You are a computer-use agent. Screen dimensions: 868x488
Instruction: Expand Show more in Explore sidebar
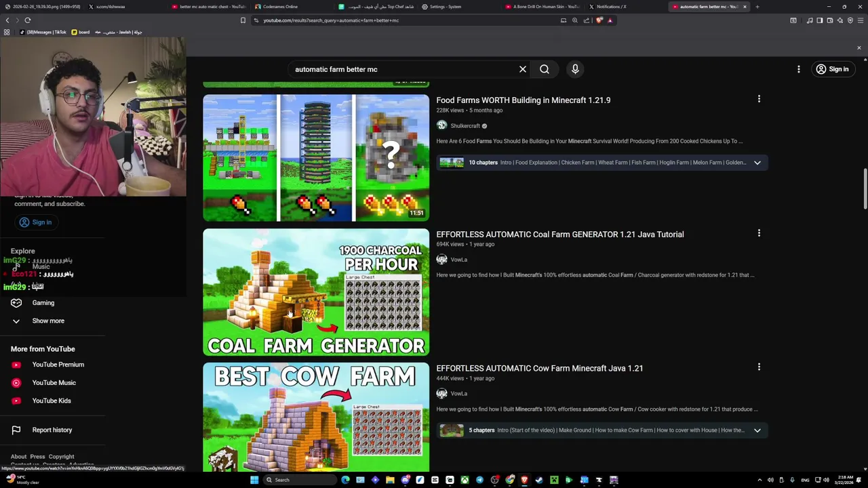click(x=48, y=321)
